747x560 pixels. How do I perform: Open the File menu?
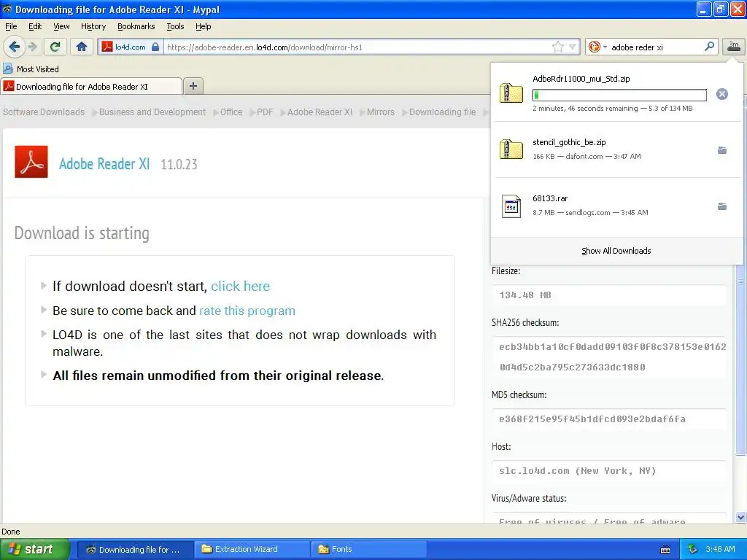11,26
